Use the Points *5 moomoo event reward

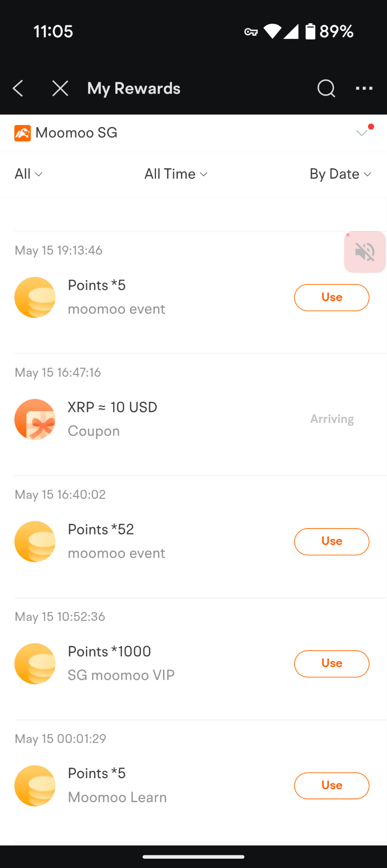pyautogui.click(x=332, y=298)
